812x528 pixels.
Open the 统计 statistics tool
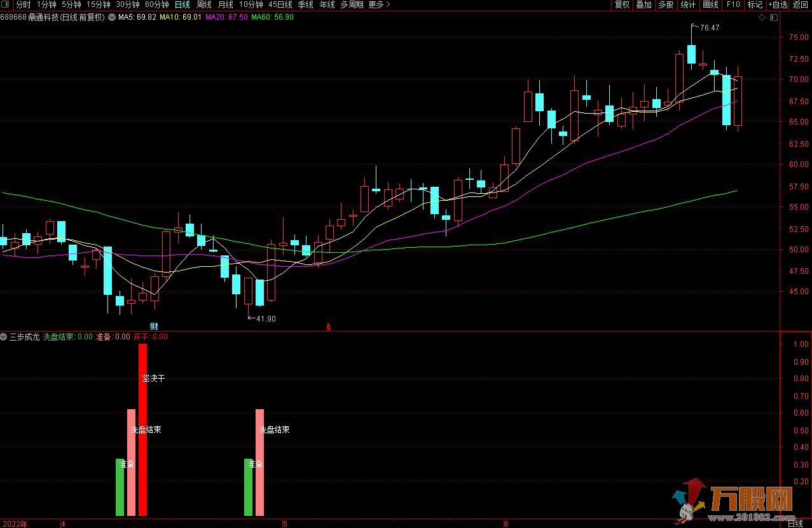coord(688,4)
